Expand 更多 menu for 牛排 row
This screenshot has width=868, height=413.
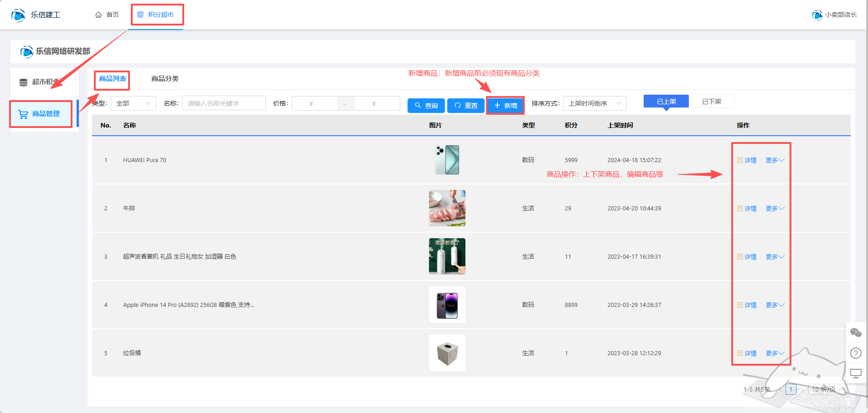[775, 209]
